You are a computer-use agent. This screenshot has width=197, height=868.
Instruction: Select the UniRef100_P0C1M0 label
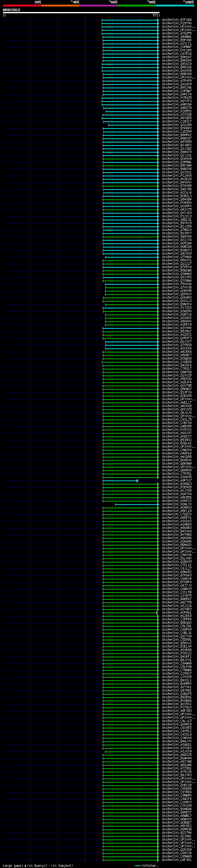click(x=176, y=50)
